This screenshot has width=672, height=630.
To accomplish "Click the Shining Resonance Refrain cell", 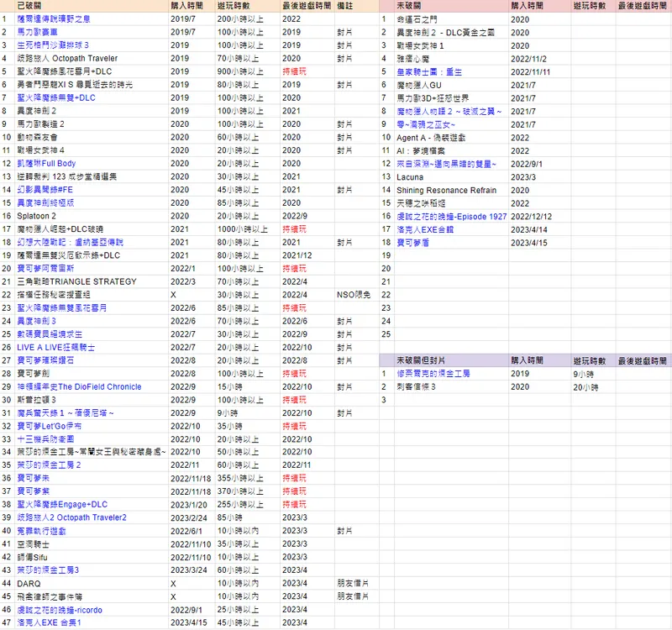I will click(444, 190).
